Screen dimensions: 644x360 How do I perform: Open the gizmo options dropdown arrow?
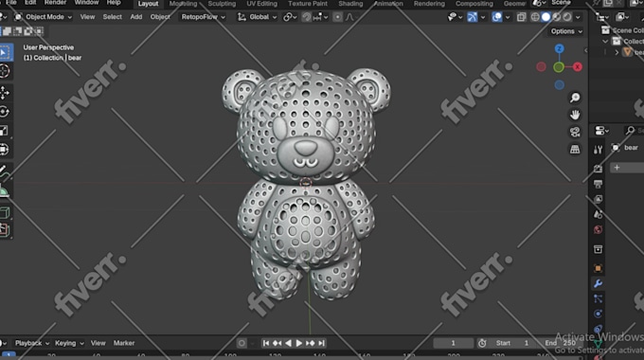(x=483, y=17)
